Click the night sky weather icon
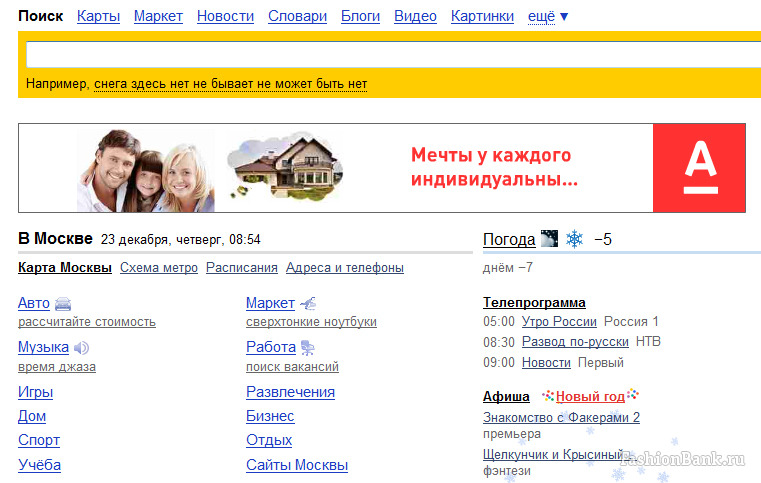The height and width of the screenshot is (483, 761). tap(549, 238)
